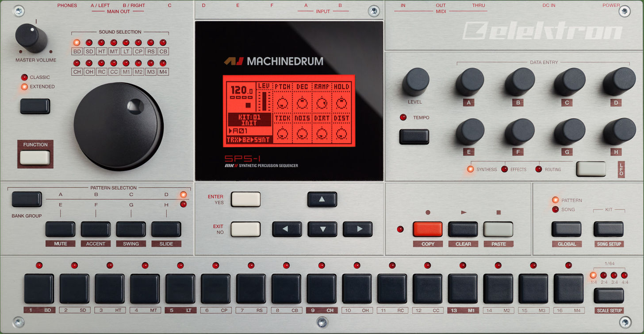
Task: Click the Scale Setup button
Action: pos(609,295)
